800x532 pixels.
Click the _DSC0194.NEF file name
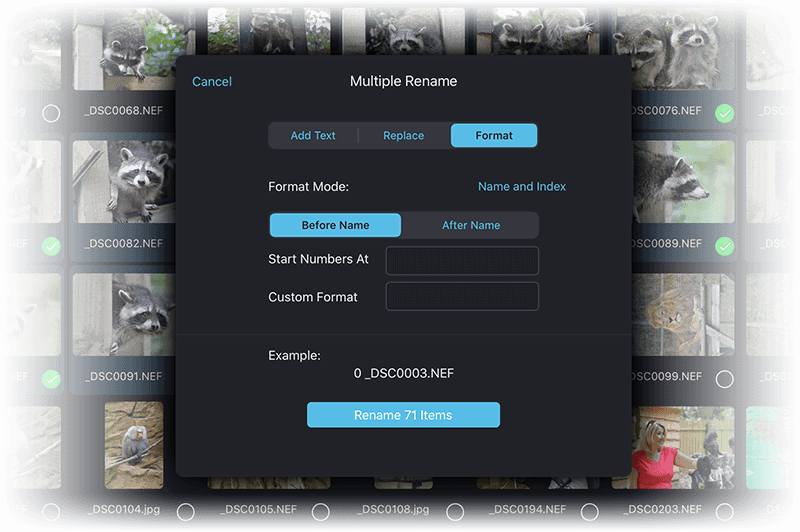click(528, 509)
